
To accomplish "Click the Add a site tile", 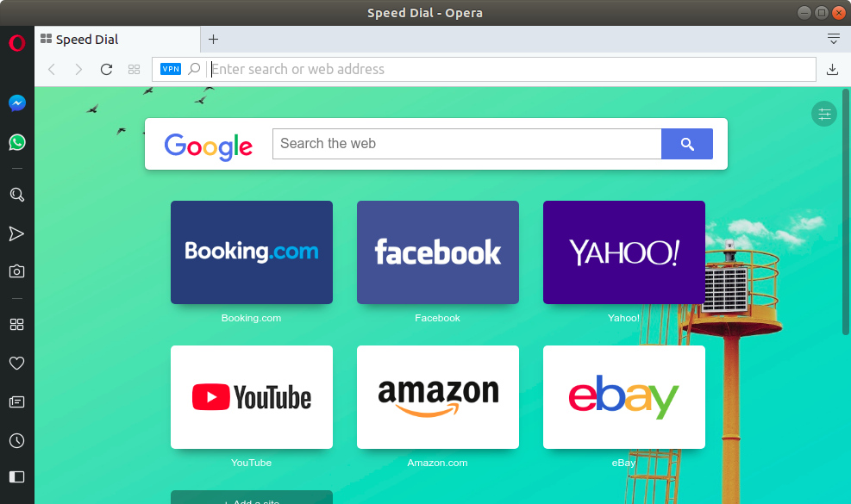I will click(x=252, y=497).
